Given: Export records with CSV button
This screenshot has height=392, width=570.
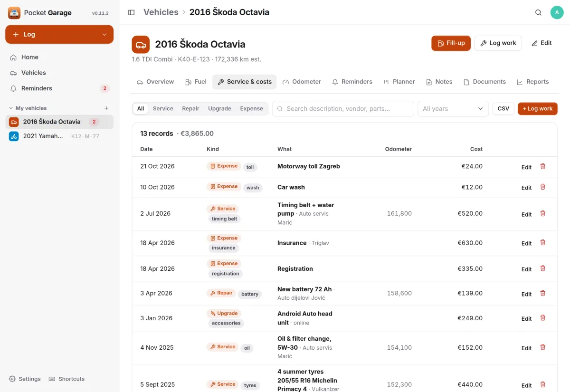Looking at the screenshot, I should click(x=503, y=109).
